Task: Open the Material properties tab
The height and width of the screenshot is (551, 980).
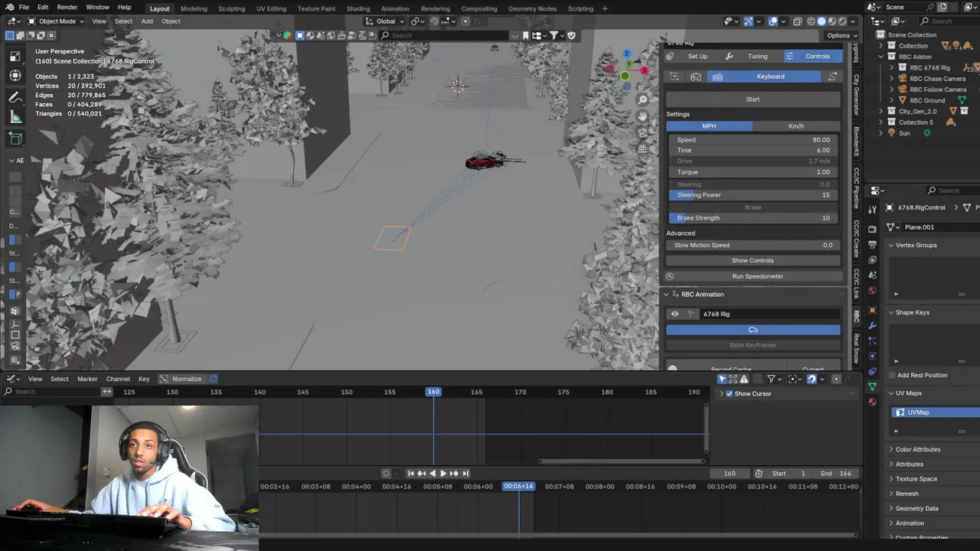Action: pyautogui.click(x=872, y=402)
